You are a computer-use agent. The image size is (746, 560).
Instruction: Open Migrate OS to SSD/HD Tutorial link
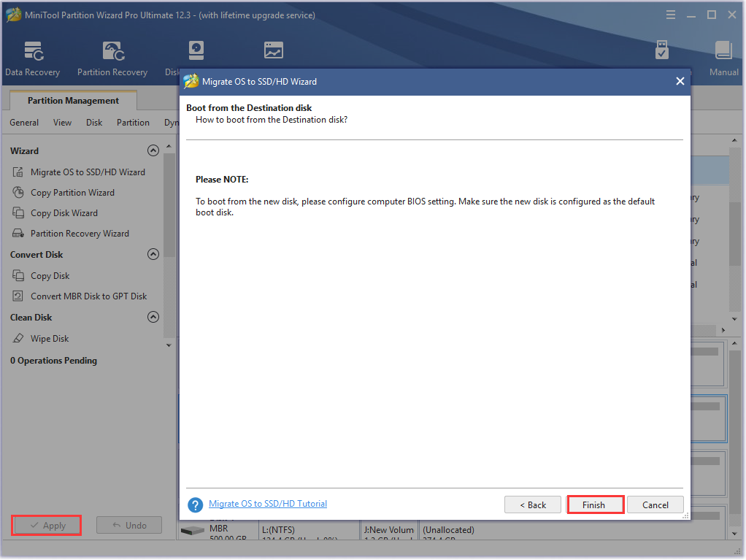pos(268,503)
